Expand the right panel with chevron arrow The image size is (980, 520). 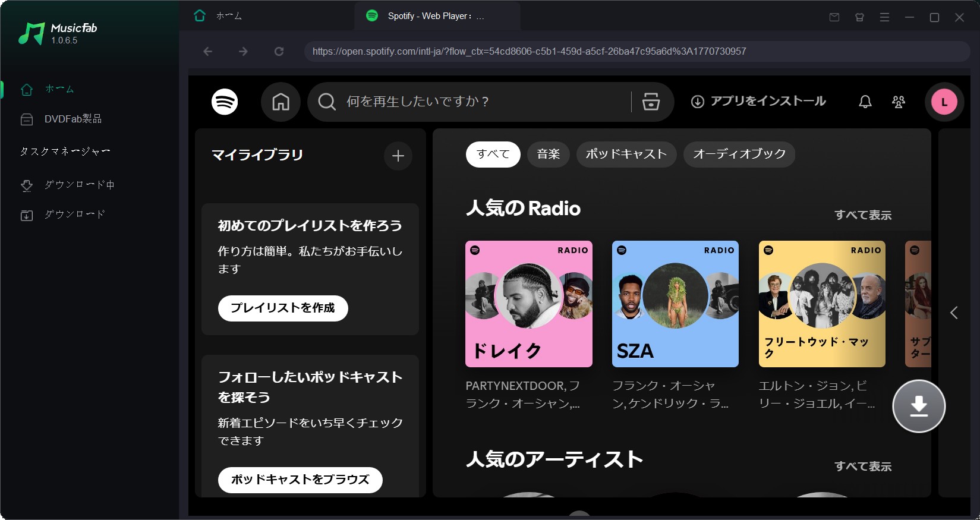pos(954,313)
